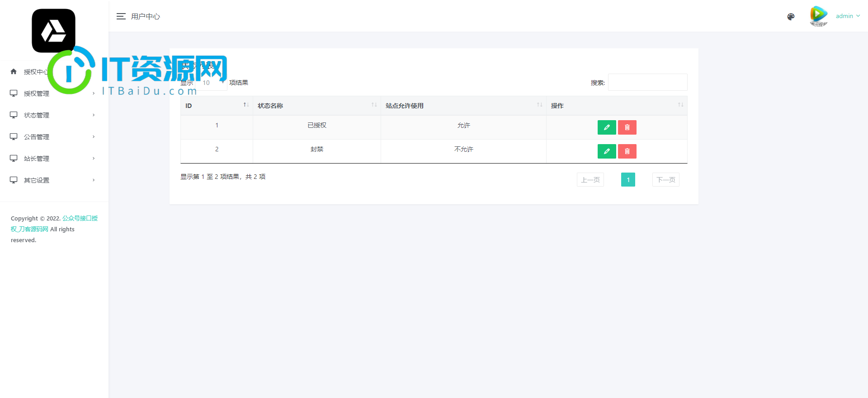Click the monitor icon beside 公告管理

14,136
